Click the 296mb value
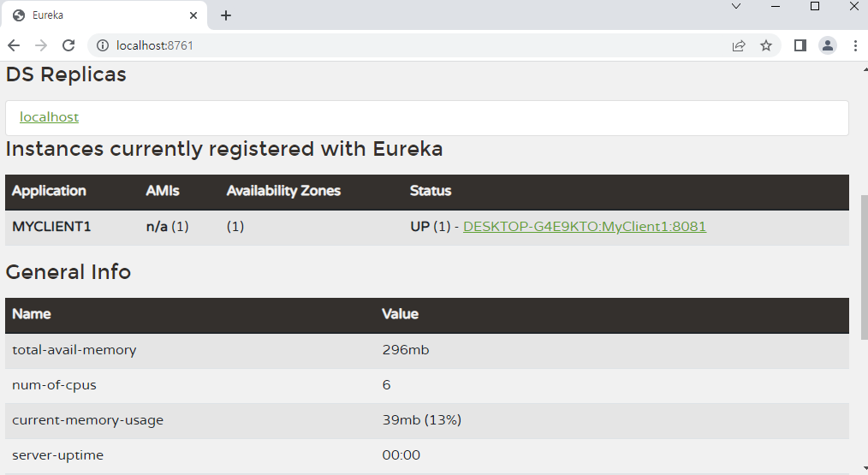This screenshot has height=475, width=868. coord(406,350)
